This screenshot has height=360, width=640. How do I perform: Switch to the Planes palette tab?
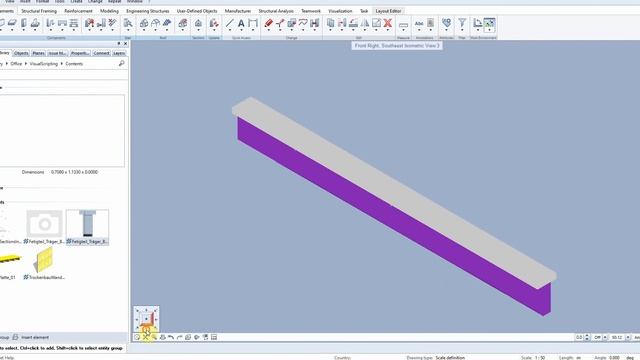pyautogui.click(x=38, y=53)
